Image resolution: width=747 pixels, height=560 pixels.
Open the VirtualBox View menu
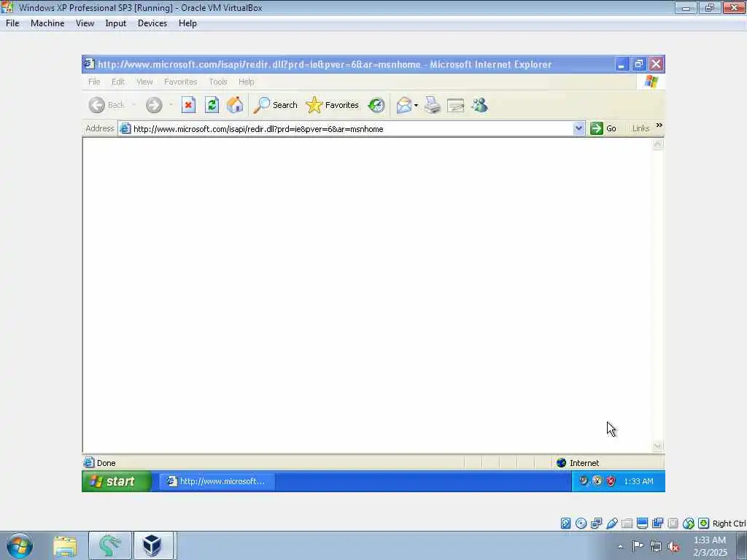85,23
